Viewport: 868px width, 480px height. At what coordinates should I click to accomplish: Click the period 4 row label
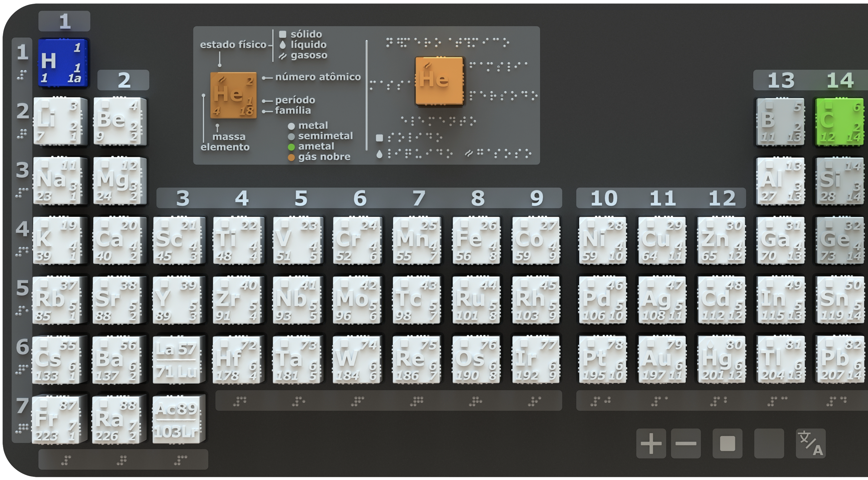pyautogui.click(x=22, y=229)
